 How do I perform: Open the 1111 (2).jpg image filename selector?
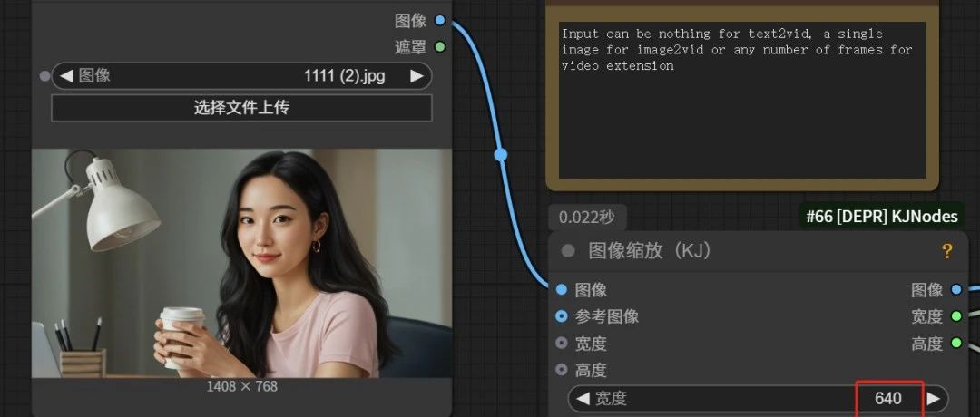tap(241, 76)
